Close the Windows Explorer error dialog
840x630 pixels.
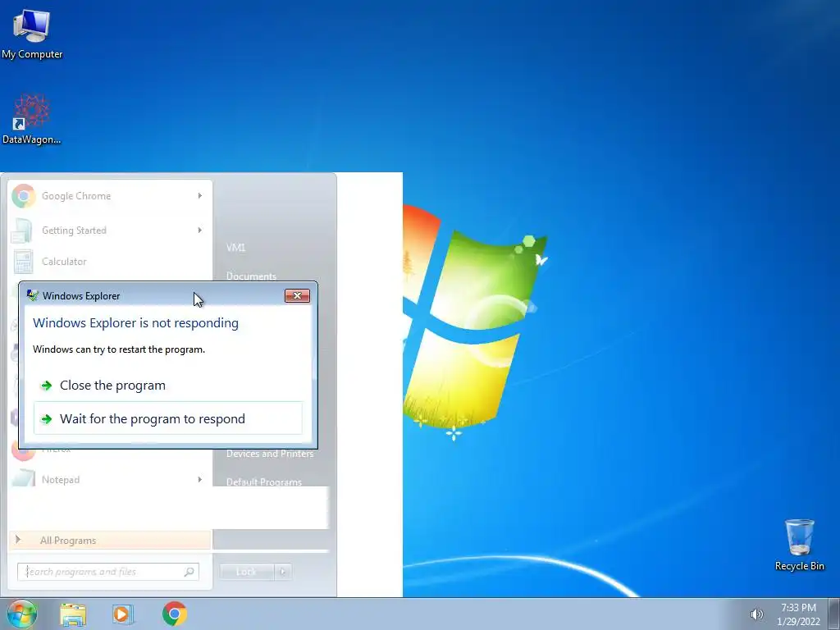click(297, 295)
